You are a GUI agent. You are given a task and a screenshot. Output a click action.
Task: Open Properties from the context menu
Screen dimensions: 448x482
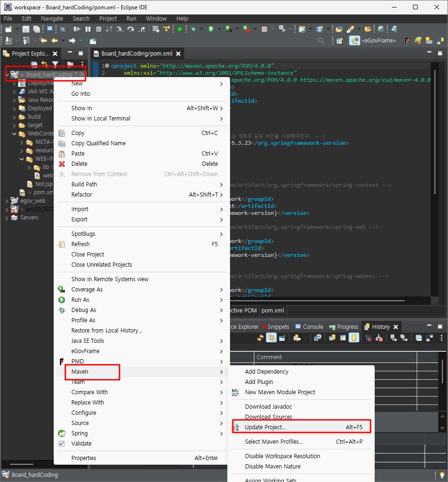pos(141,458)
